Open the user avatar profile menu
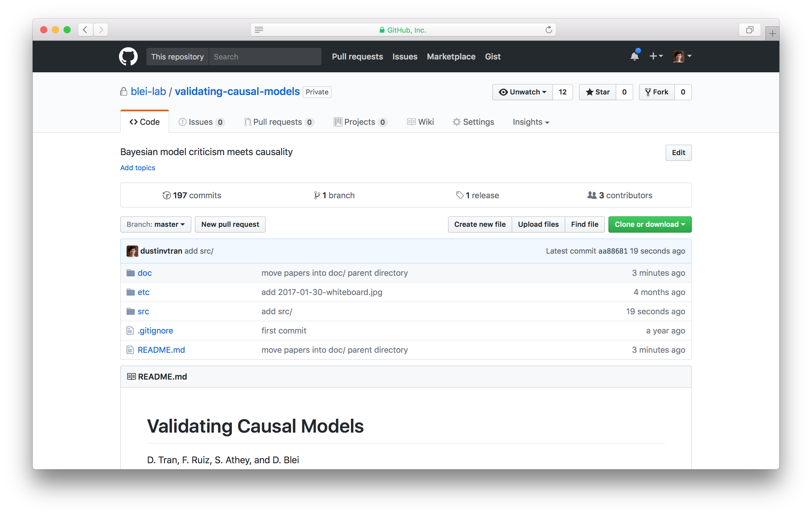Screen dimensions: 812x516 [x=682, y=56]
